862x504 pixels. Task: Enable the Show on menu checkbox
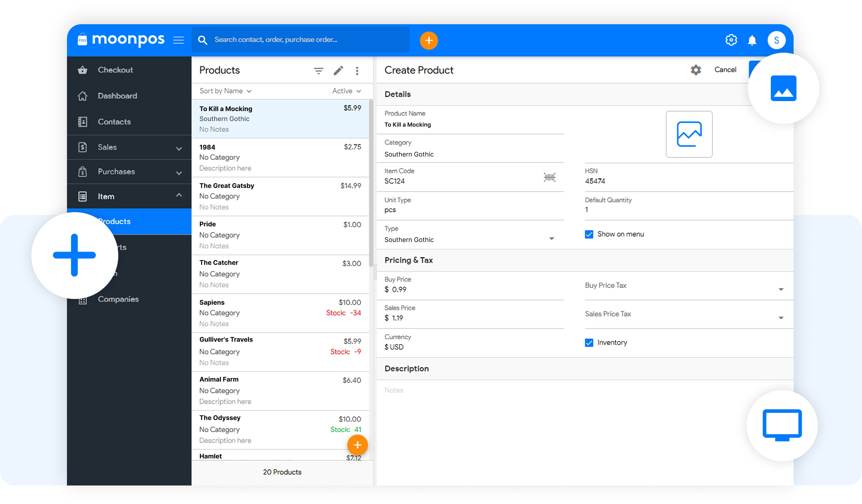[588, 234]
